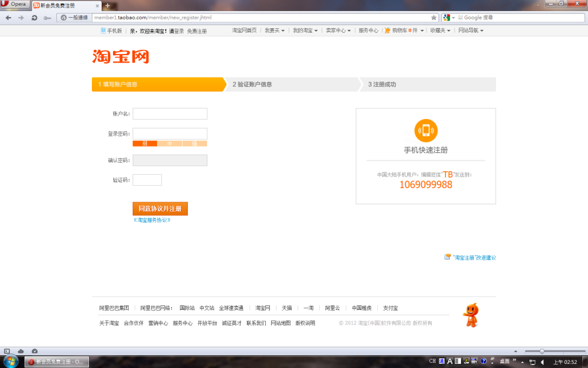Screen dimensions: 588x368
Task: Expand the 我要买 dropdown menu
Action: pyautogui.click(x=274, y=30)
